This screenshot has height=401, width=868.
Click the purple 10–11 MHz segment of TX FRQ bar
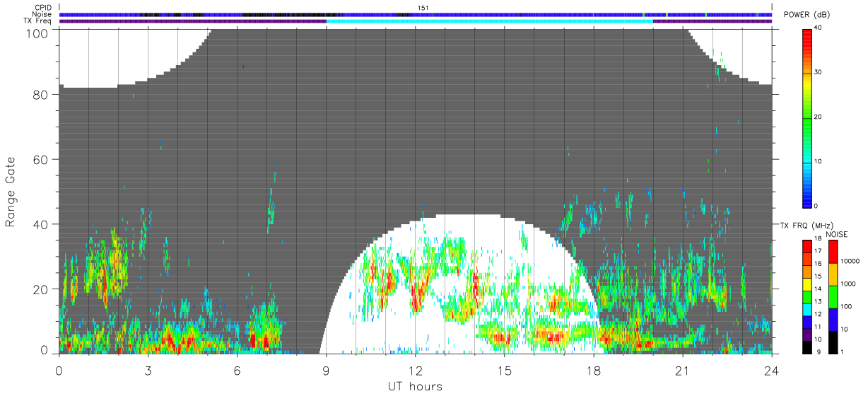pyautogui.click(x=807, y=335)
